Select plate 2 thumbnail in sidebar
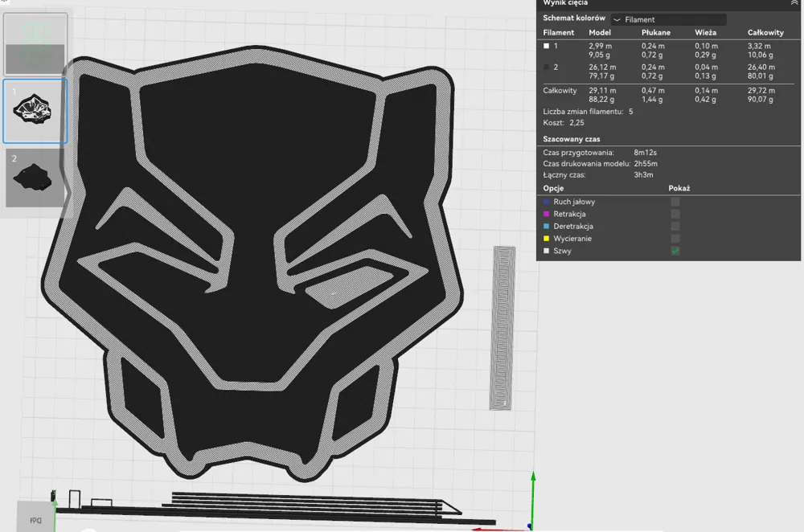This screenshot has width=804, height=532. tap(35, 175)
